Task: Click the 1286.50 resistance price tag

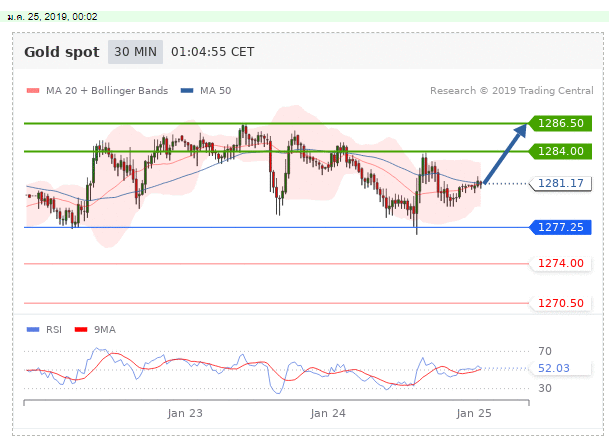Action: coord(561,123)
